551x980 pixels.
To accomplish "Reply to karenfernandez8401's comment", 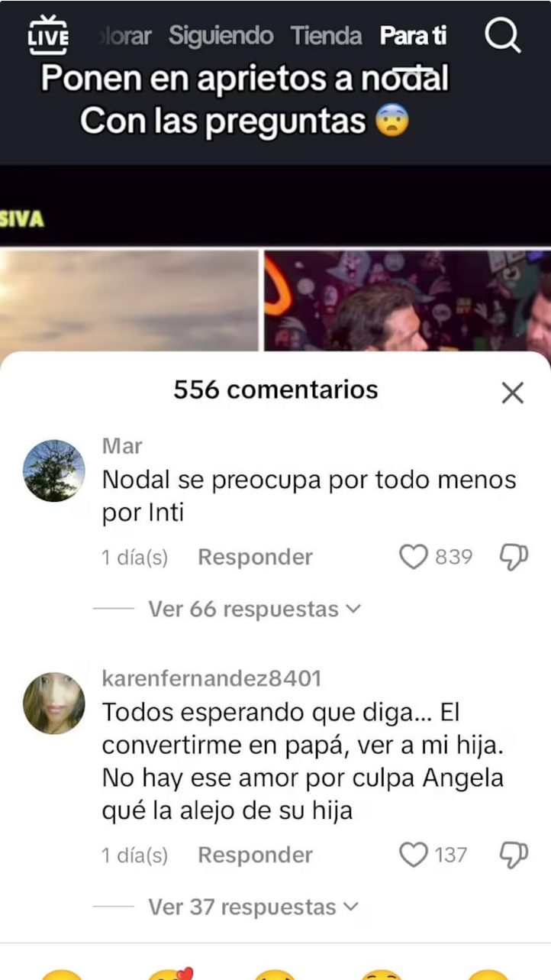I will click(x=256, y=855).
